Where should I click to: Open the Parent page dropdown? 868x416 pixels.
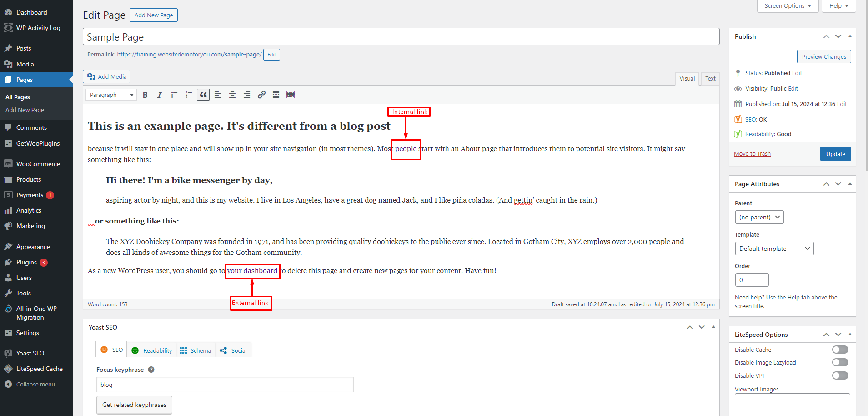pyautogui.click(x=759, y=217)
